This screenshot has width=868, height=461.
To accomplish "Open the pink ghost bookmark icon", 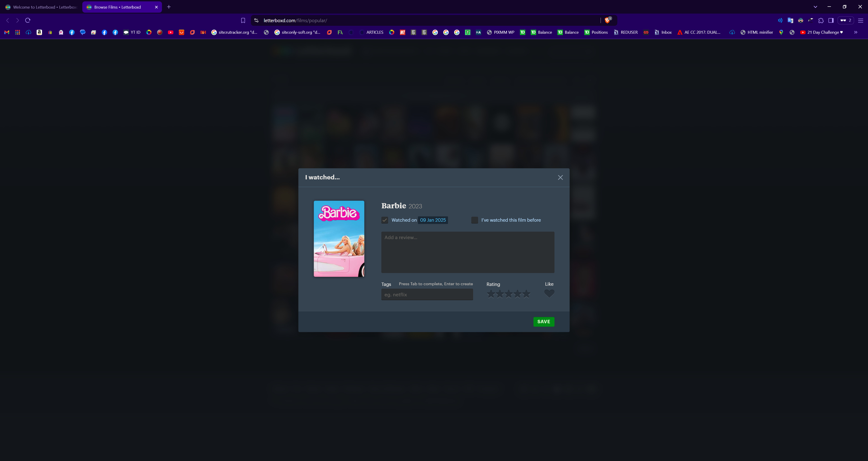I will click(x=61, y=32).
